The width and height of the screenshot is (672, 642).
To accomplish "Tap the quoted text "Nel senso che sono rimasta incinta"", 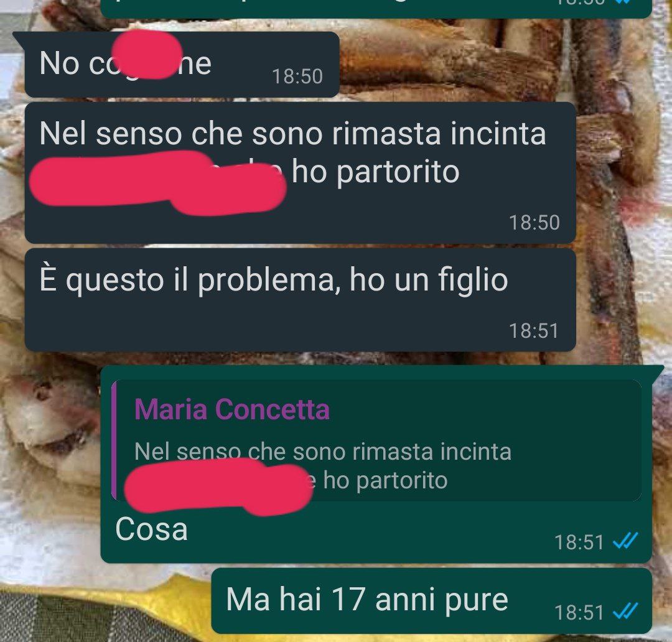I will point(323,452).
